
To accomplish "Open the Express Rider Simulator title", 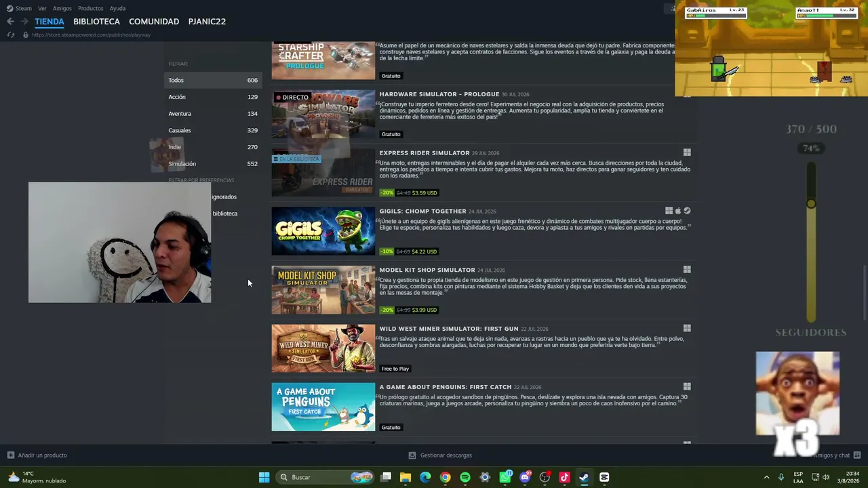I will (425, 152).
